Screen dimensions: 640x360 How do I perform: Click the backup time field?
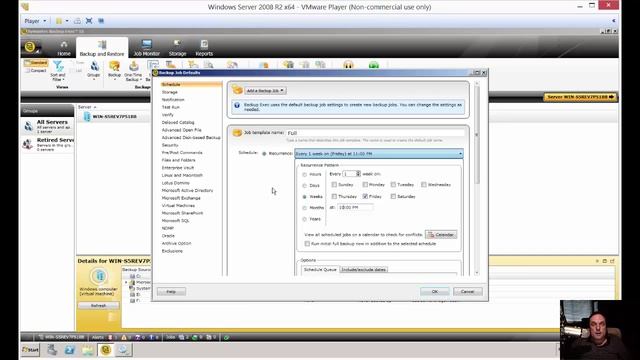[x=355, y=208]
